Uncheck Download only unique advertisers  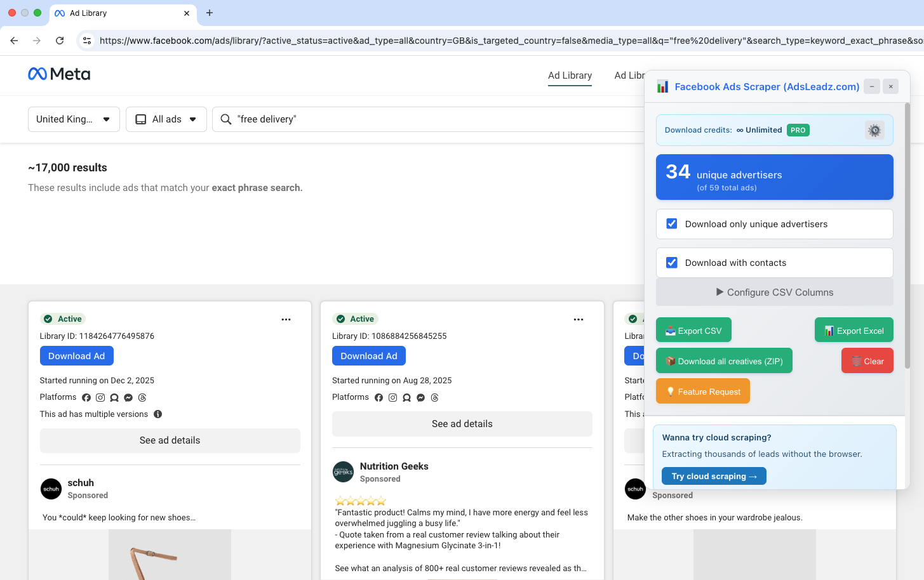pyautogui.click(x=671, y=223)
